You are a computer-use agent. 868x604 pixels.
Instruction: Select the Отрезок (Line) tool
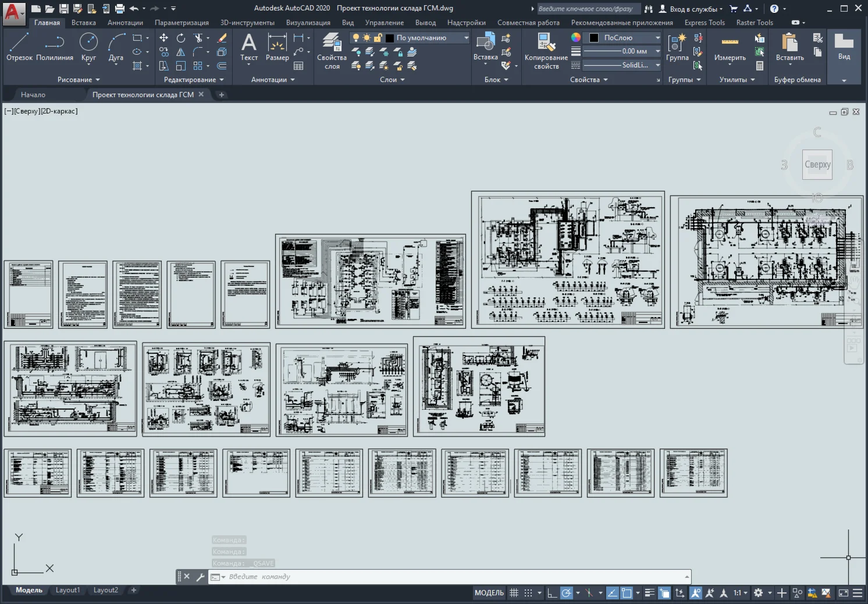pos(19,47)
